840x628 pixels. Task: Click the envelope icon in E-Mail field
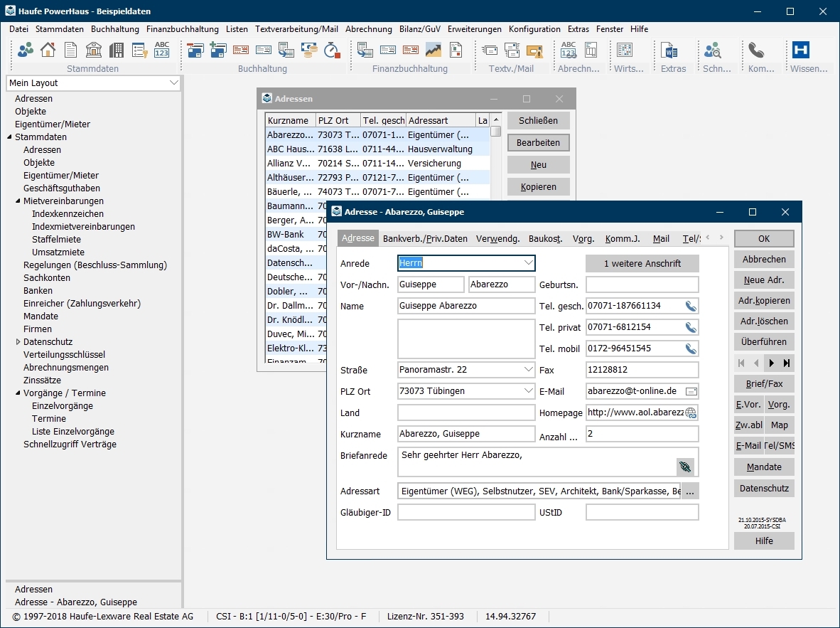tap(690, 392)
